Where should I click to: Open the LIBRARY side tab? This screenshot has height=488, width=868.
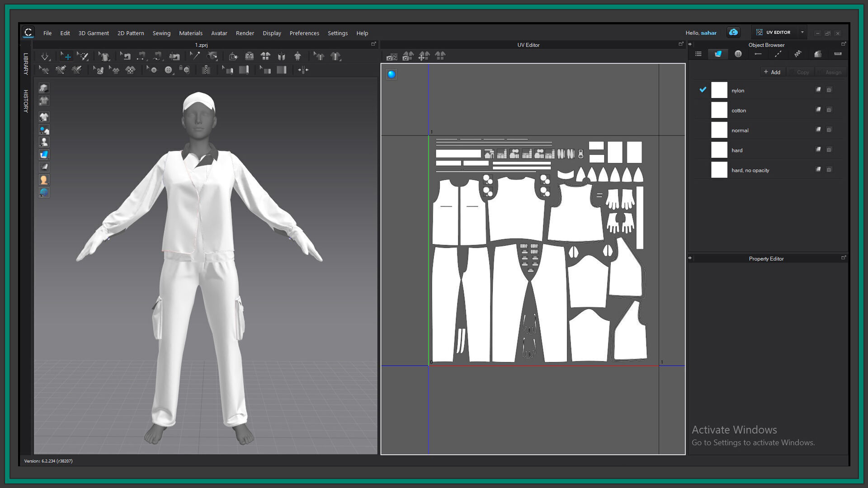(26, 64)
